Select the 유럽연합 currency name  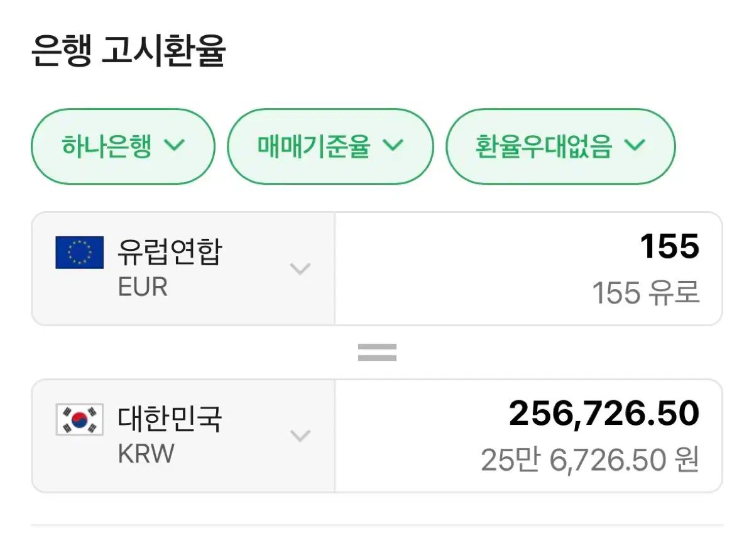tap(170, 252)
